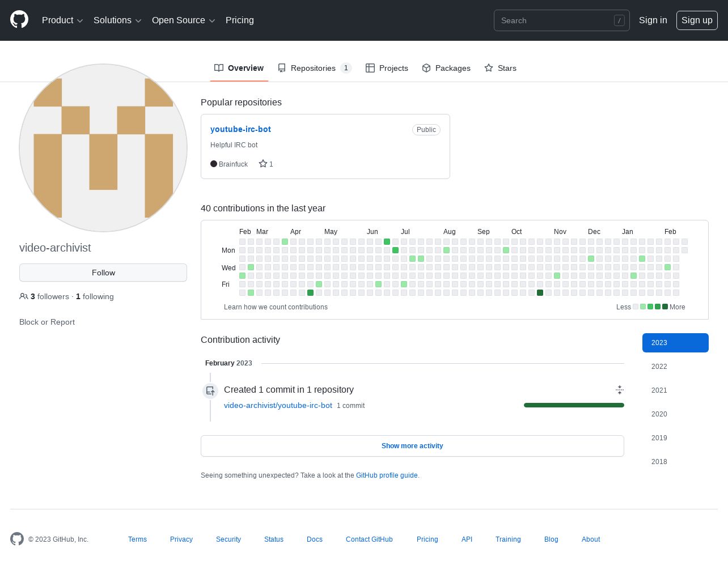This screenshot has height=574, width=728.
Task: Expand the commit details unfold icon
Action: (x=620, y=390)
